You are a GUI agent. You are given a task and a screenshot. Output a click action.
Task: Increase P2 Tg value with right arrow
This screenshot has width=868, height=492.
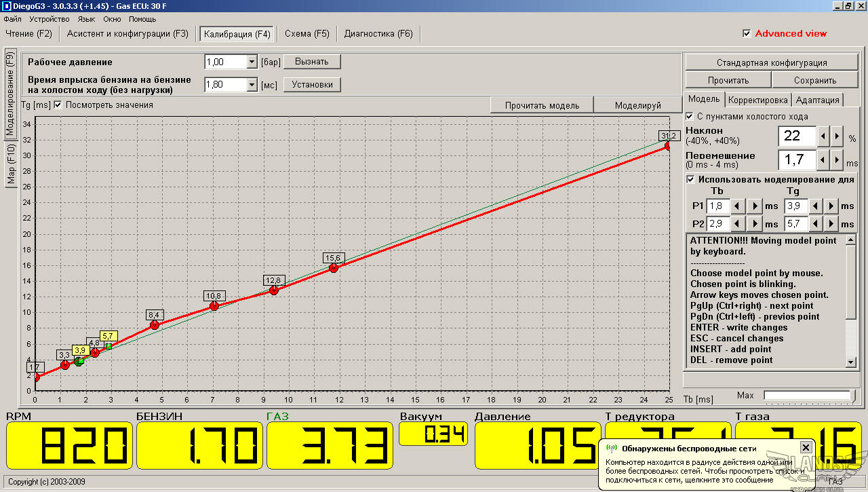tap(831, 223)
